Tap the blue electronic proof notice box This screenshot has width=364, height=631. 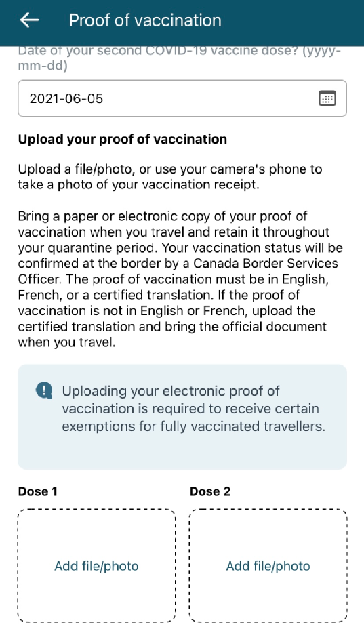pyautogui.click(x=182, y=417)
